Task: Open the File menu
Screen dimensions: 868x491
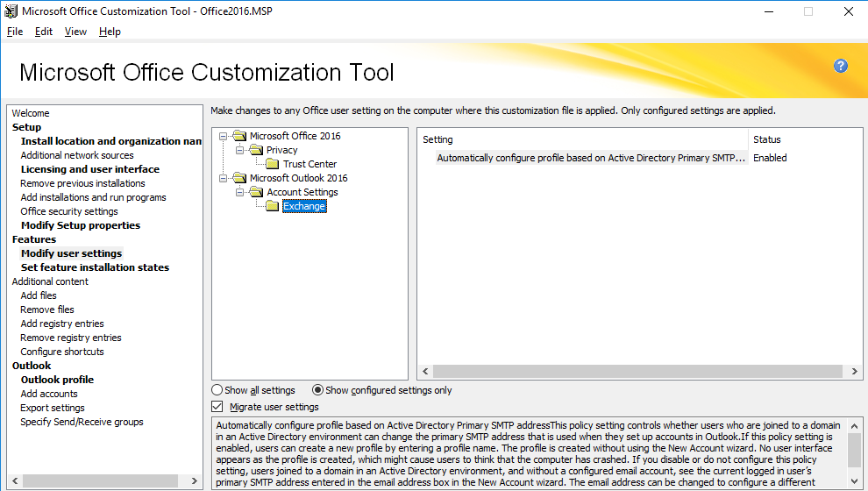Action: (x=15, y=32)
